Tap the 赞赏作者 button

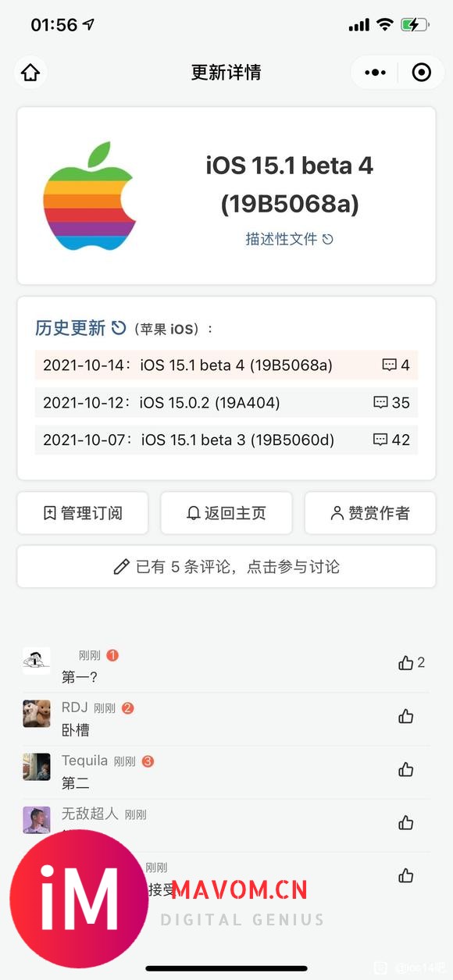(370, 513)
